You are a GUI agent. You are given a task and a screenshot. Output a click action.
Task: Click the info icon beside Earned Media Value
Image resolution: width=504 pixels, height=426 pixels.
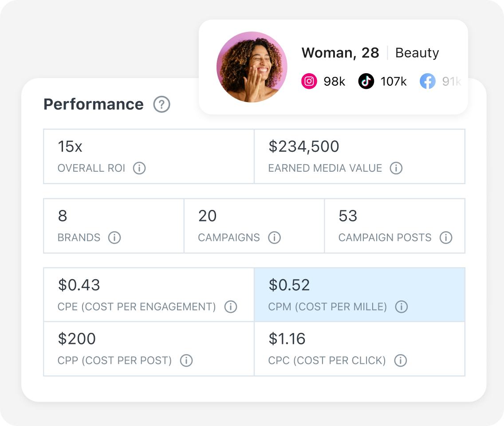396,169
